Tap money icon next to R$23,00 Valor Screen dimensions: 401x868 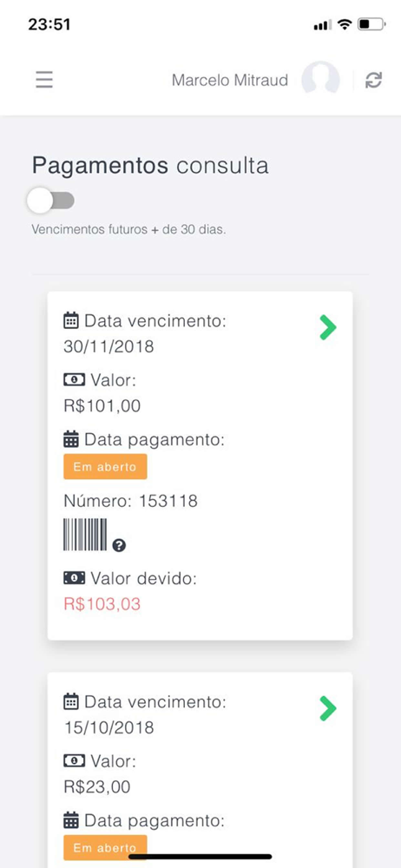click(75, 761)
